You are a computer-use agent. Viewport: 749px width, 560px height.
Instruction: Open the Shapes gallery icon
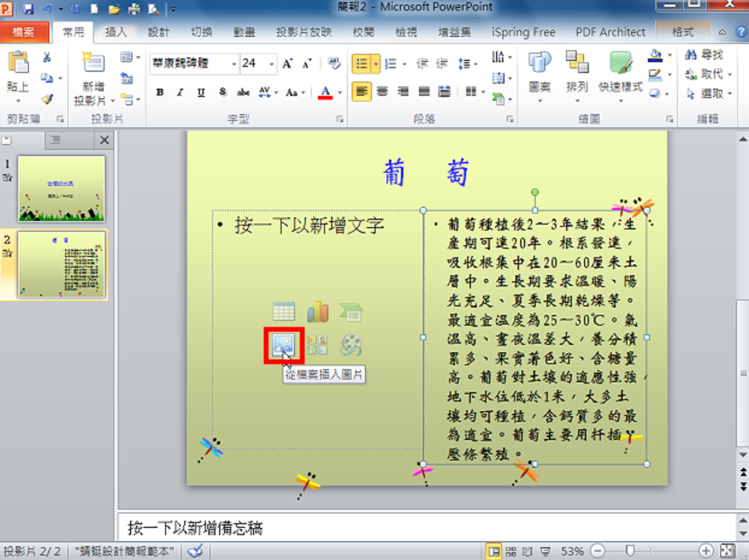pos(539,63)
